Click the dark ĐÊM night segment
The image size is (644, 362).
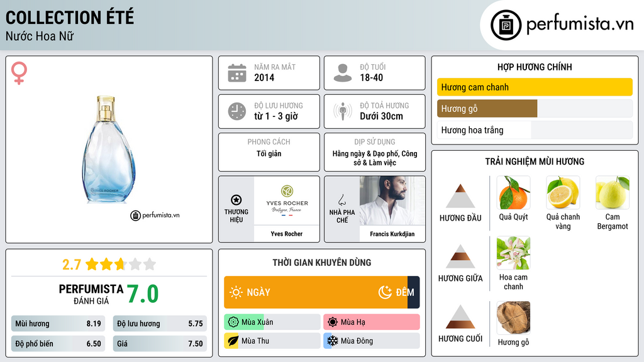point(414,292)
